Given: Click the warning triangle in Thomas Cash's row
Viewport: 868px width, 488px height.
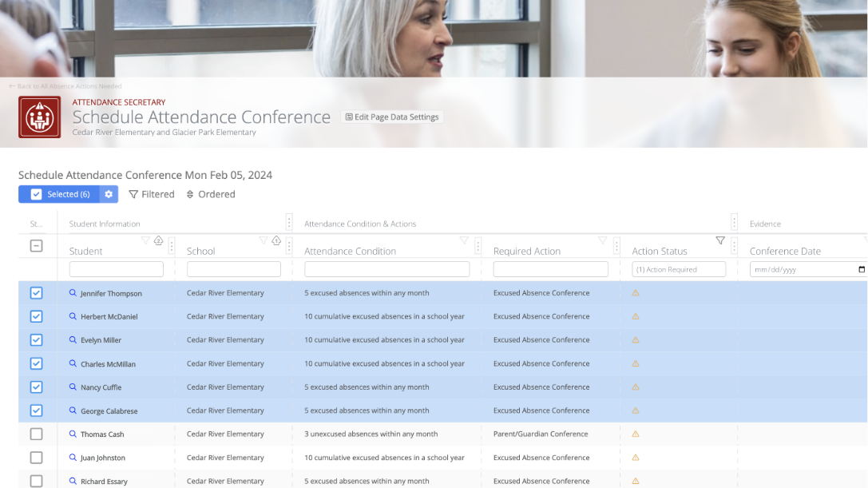Looking at the screenshot, I should point(635,434).
